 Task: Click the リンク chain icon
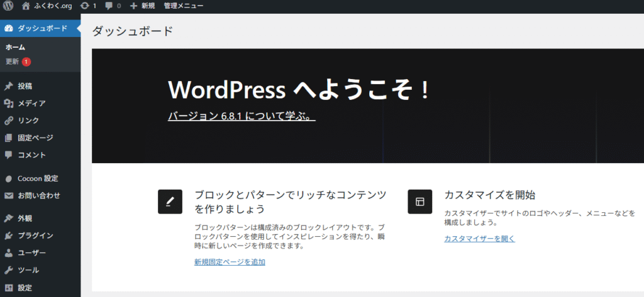9,121
